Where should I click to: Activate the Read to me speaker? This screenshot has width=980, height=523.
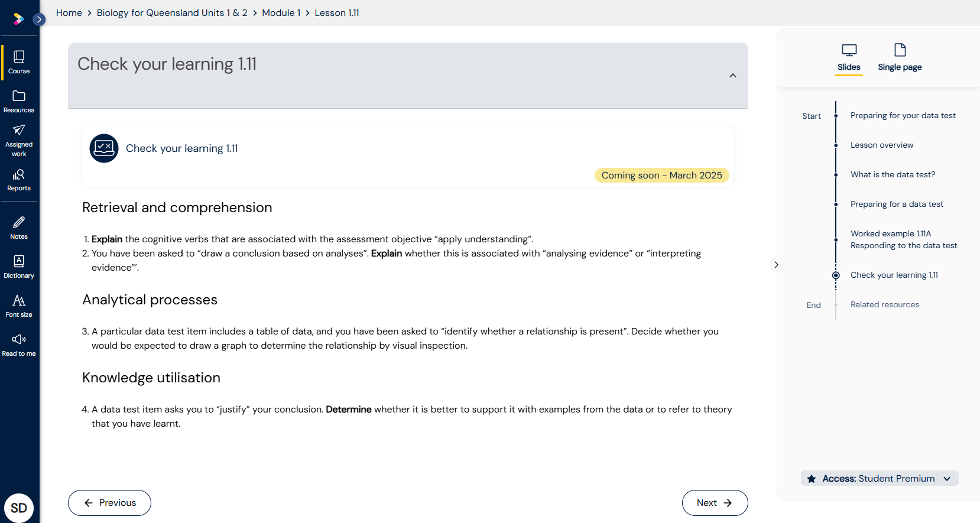tap(19, 345)
